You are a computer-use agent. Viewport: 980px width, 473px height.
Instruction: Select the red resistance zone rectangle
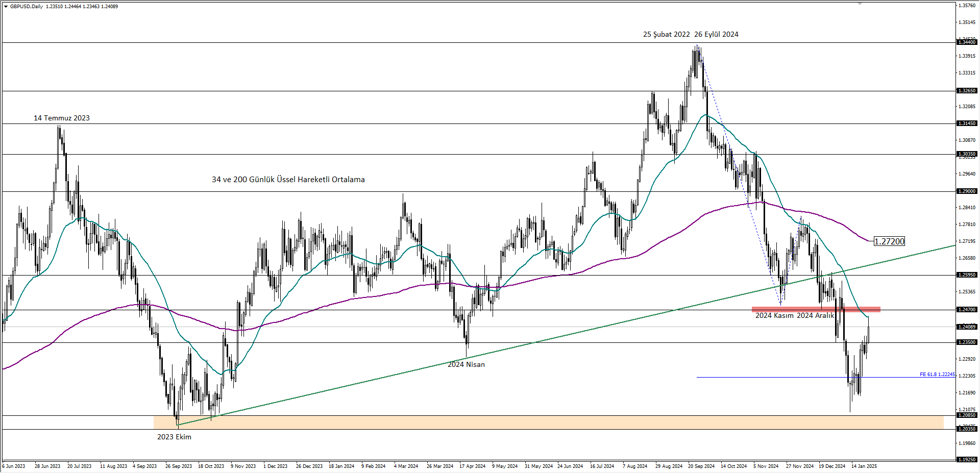816,309
